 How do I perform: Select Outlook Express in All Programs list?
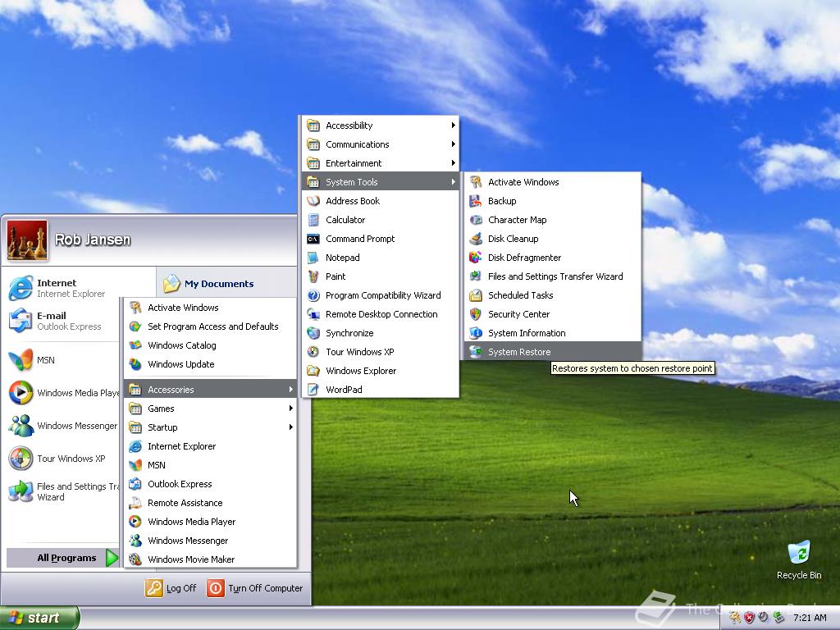click(x=210, y=484)
